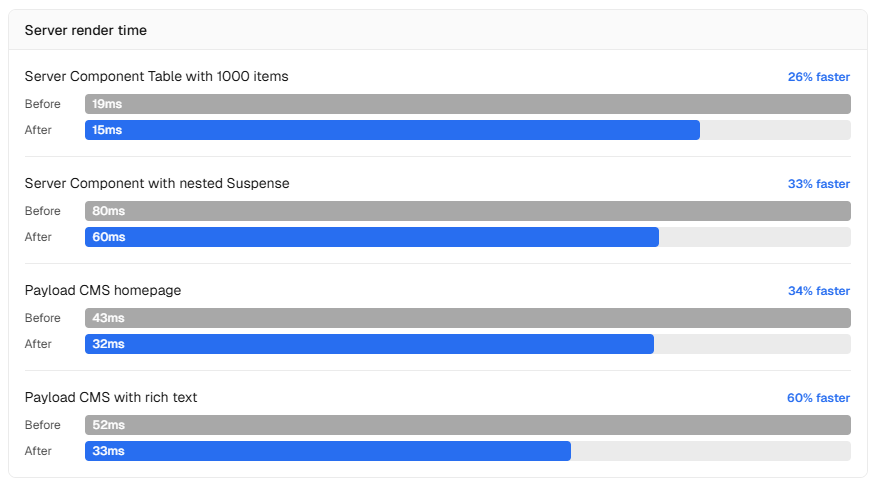Click "Server Component with nested Suspense" title
The width and height of the screenshot is (872, 484).
click(x=156, y=183)
